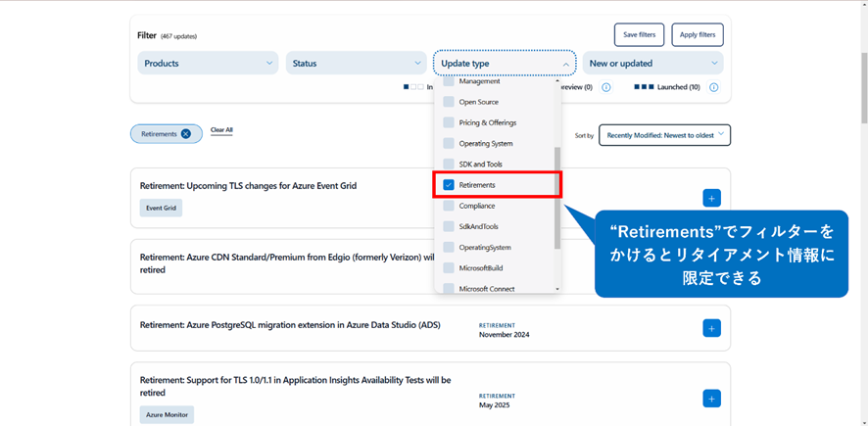Check the Microsoft Connect checkbox

pos(449,288)
